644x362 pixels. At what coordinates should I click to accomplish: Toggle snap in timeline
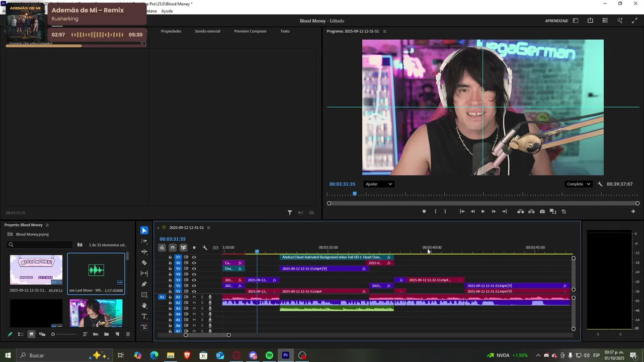173,247
